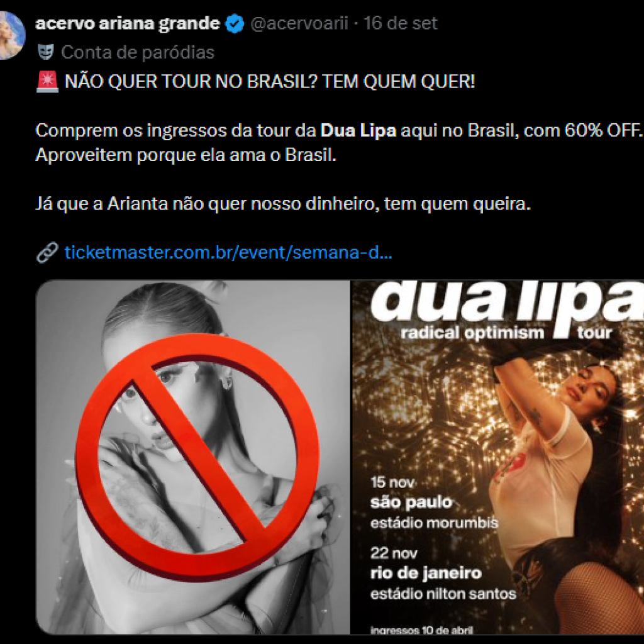Click the bold Dua Lipa text
The height and width of the screenshot is (644, 644).
click(x=358, y=131)
